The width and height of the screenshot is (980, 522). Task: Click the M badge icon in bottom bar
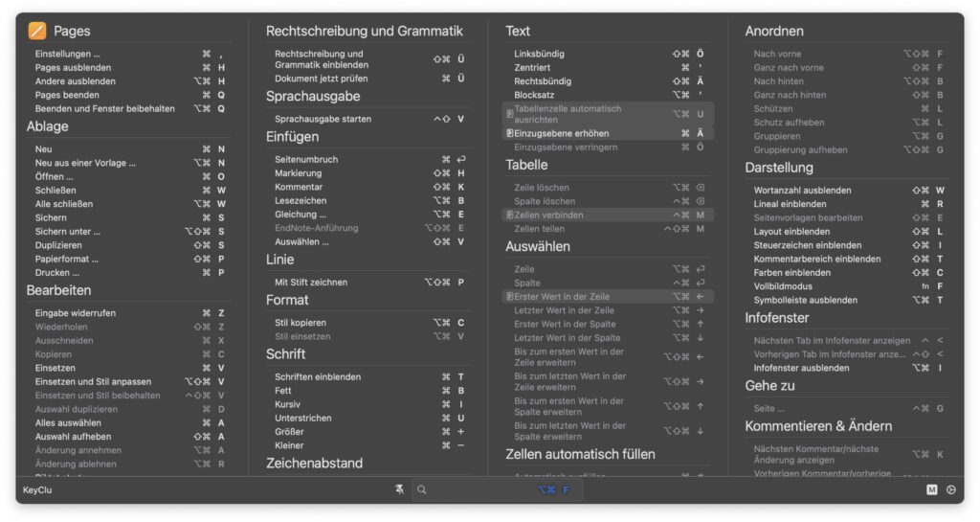(932, 489)
